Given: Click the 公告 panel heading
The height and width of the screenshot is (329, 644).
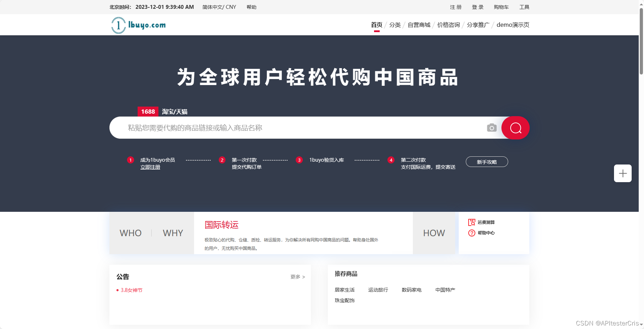Looking at the screenshot, I should [123, 277].
